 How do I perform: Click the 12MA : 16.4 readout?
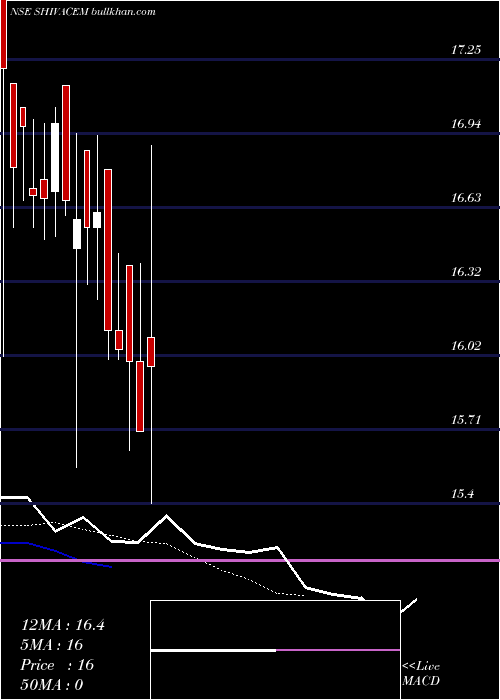(x=63, y=625)
